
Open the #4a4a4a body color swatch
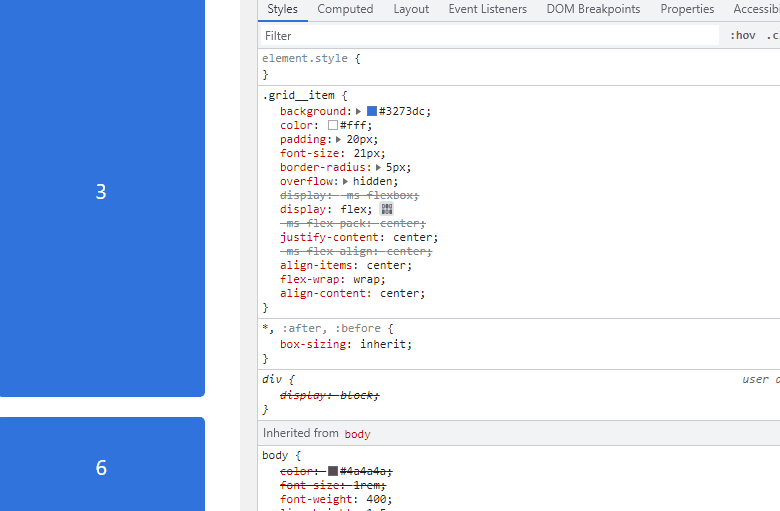333,471
